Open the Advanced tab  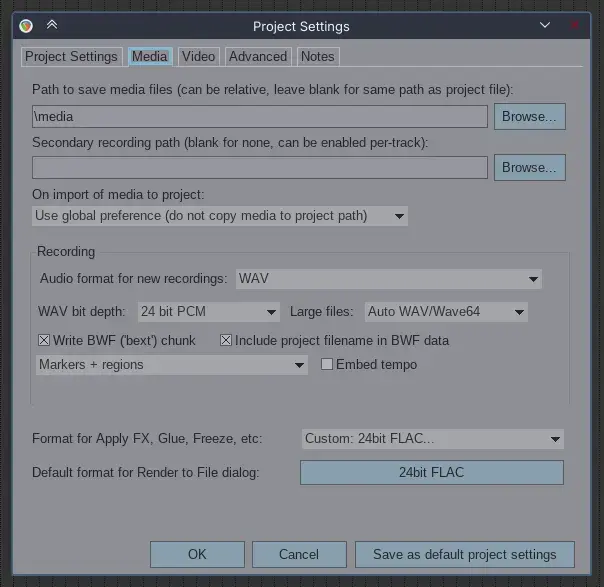click(x=258, y=57)
